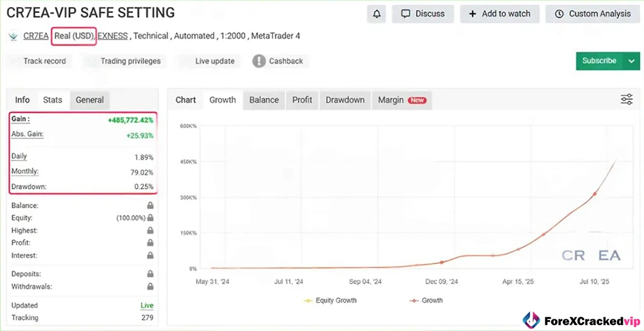Image resolution: width=644 pixels, height=331 pixels.
Task: Open the Profit chart tab
Action: coord(302,100)
